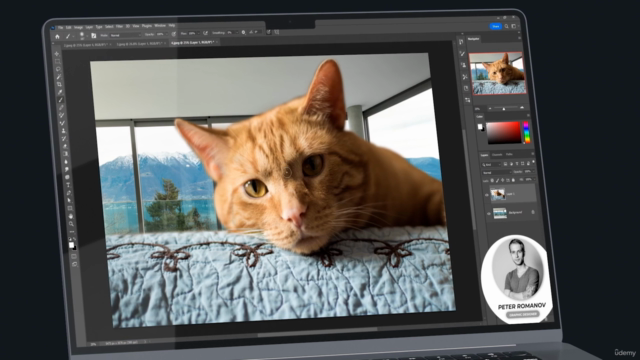Open the Help menu
Image resolution: width=640 pixels, height=360 pixels.
(x=172, y=26)
